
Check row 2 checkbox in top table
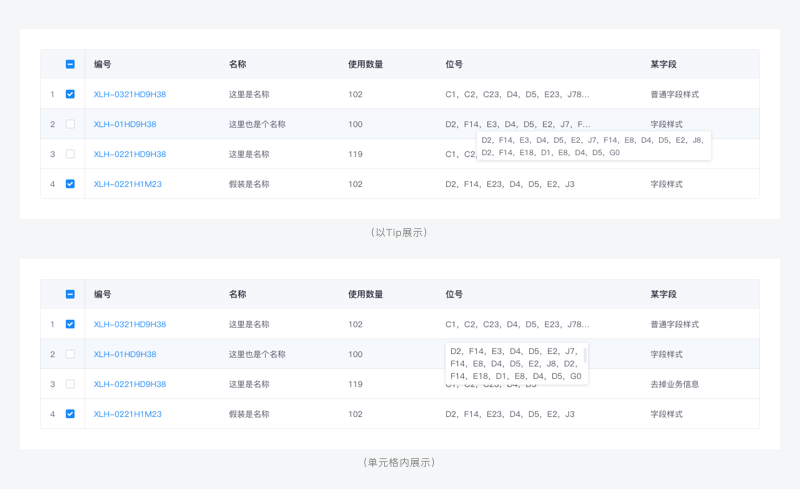(70, 124)
